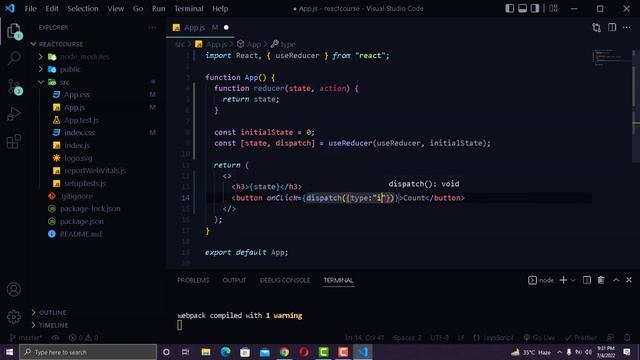This screenshot has width=640, height=360.
Task: Split the editor to the right
Action: point(612,27)
